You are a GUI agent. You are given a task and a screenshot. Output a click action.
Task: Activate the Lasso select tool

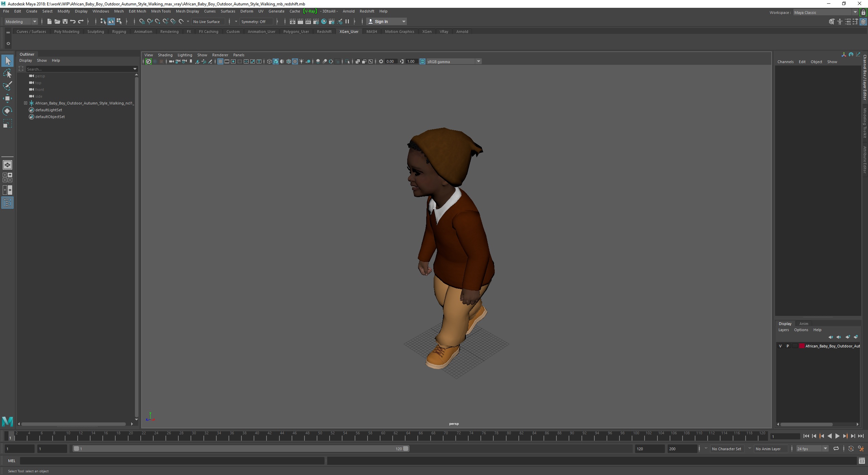coord(7,74)
